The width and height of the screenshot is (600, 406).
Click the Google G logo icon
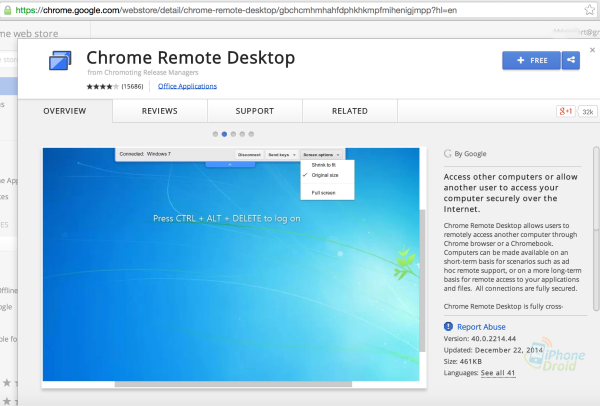447,154
